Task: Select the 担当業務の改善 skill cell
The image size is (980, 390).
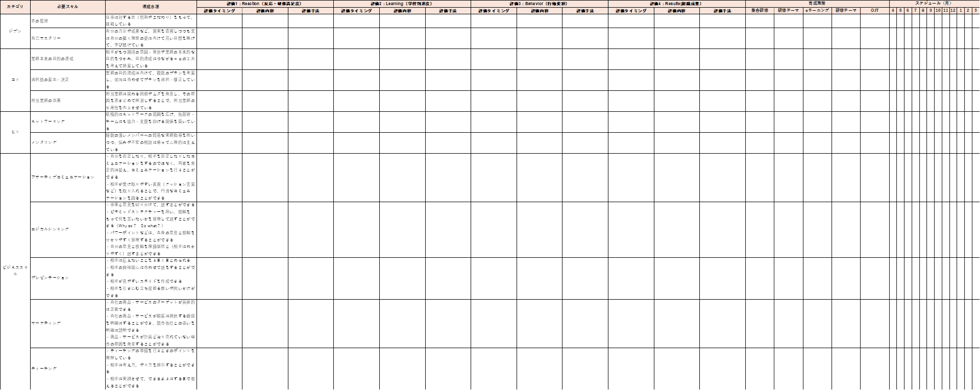Action: point(68,101)
